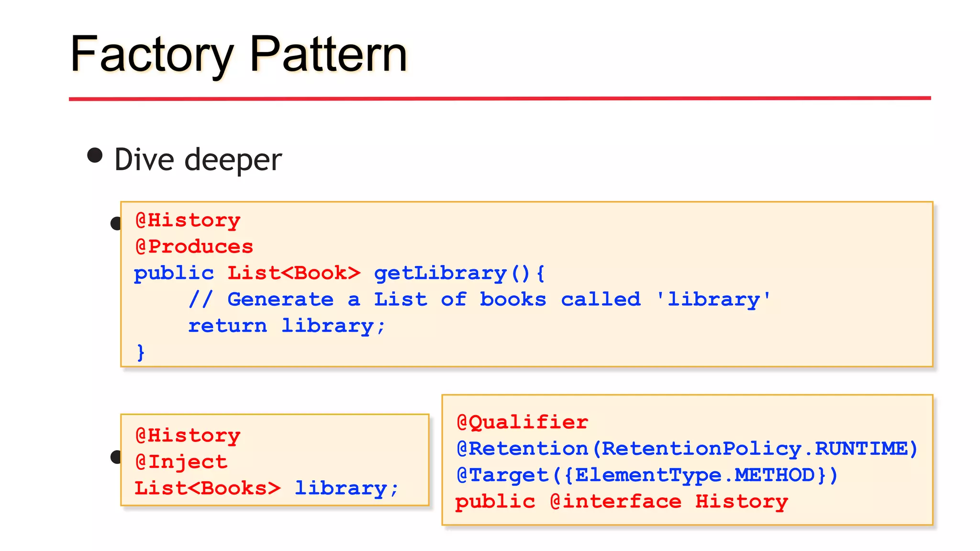The height and width of the screenshot is (551, 980).
Task: Click the 'library;' field name
Action: [346, 488]
